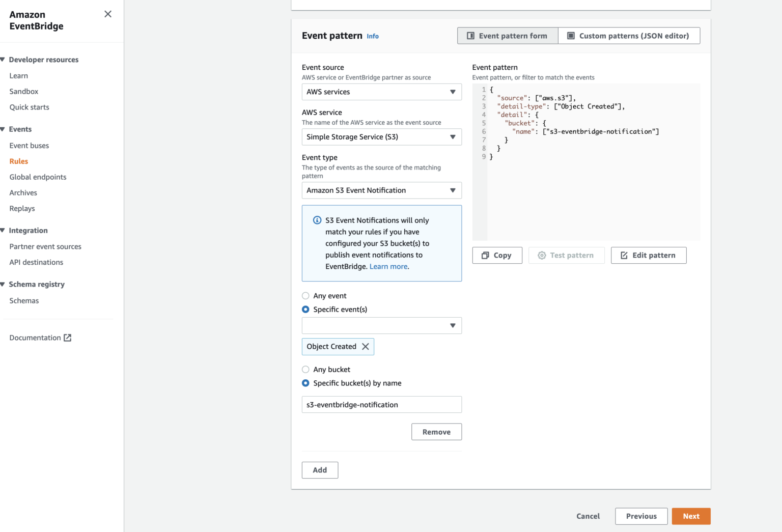This screenshot has width=782, height=532.
Task: Open Documentation via the external link icon
Action: click(x=68, y=337)
